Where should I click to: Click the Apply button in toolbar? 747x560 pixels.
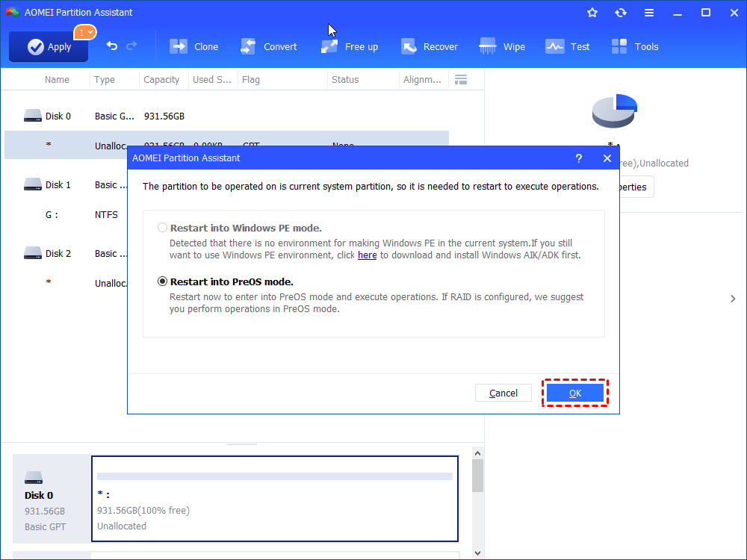[x=49, y=46]
